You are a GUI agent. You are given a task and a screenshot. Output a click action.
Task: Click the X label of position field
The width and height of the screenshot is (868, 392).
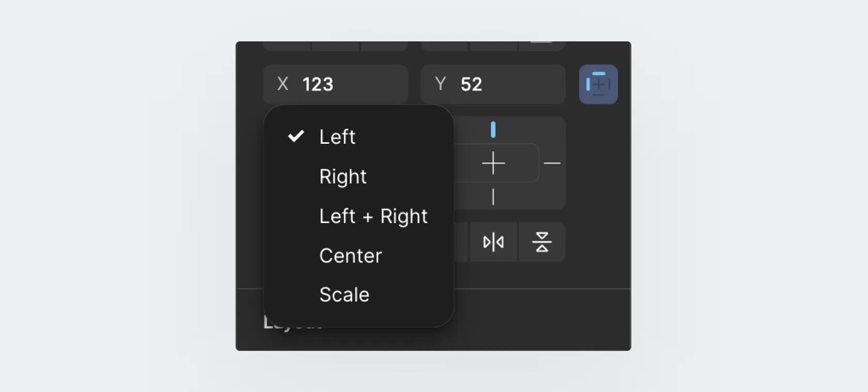point(283,84)
